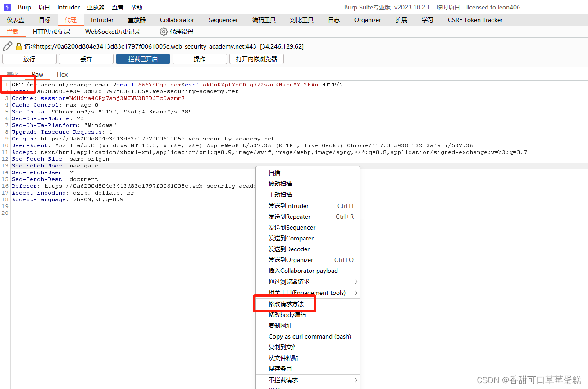Choose 插入Collaborator payload menu item
Screen dimensions: 588x389
(308, 271)
